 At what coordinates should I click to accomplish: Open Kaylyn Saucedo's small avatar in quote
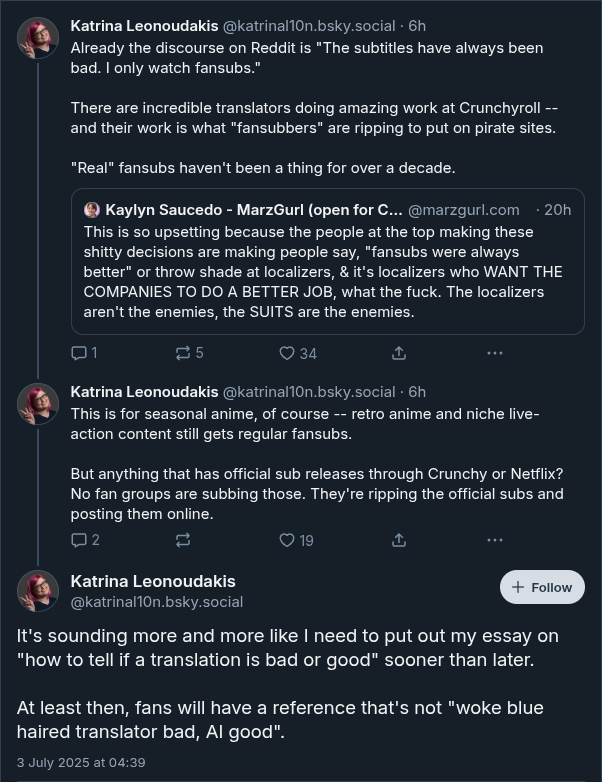point(92,210)
